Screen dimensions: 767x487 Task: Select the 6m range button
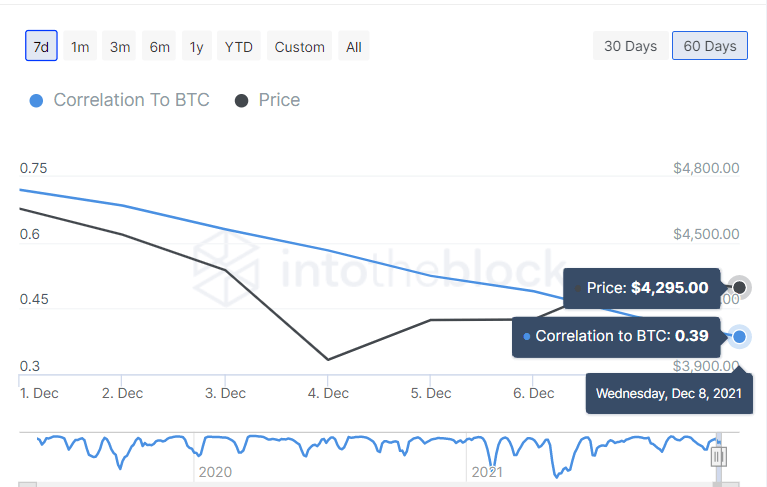tap(160, 46)
